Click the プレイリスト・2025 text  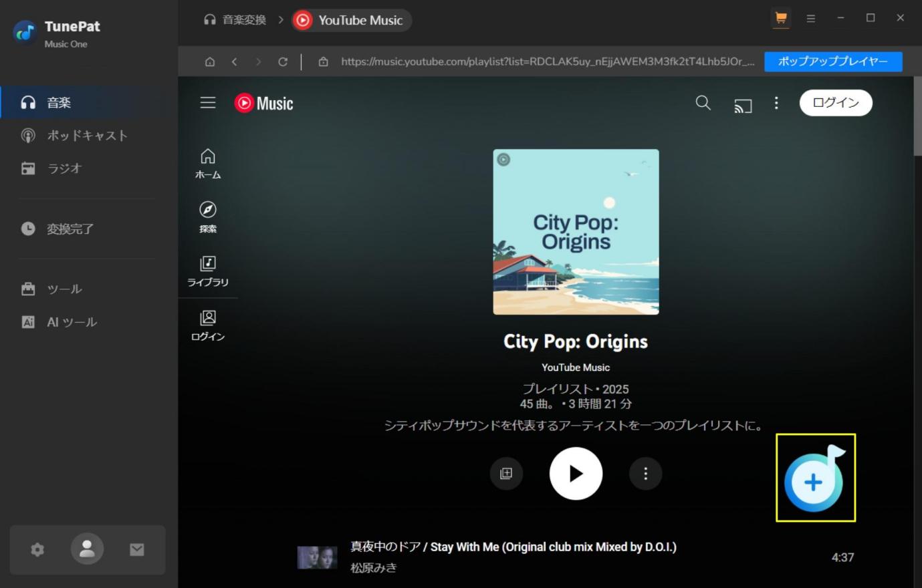pos(576,389)
